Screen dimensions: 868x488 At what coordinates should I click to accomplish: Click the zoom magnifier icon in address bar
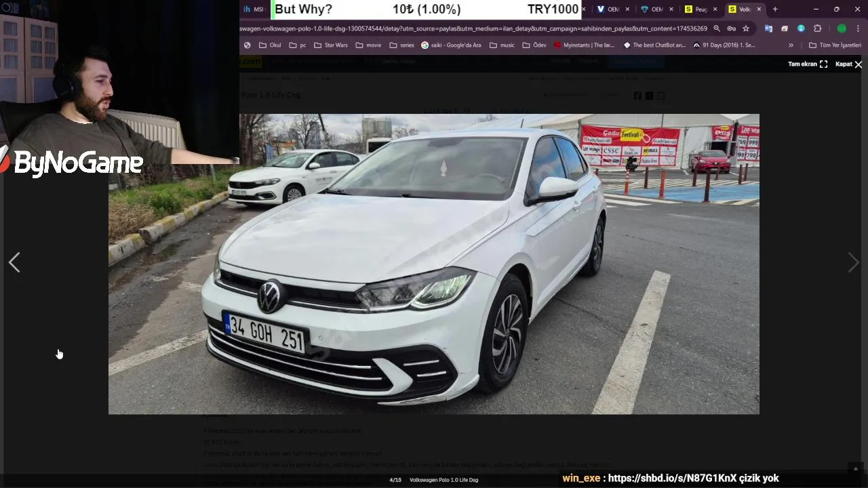click(717, 28)
